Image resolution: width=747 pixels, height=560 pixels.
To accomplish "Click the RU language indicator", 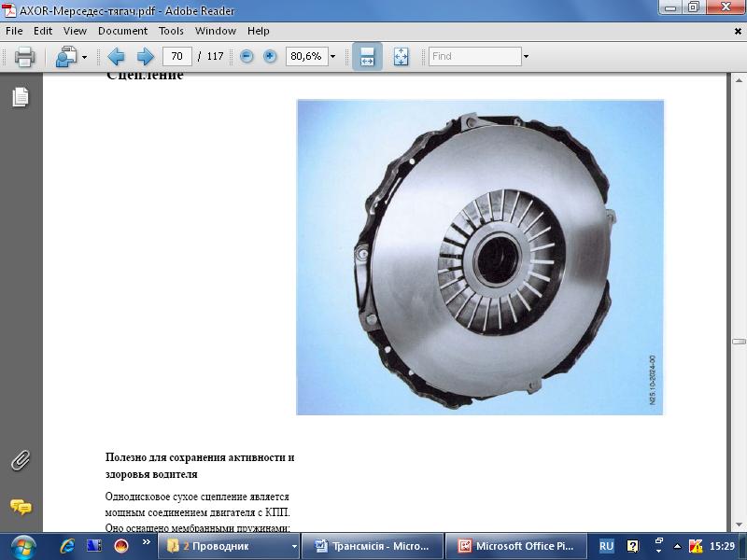I will (x=606, y=546).
